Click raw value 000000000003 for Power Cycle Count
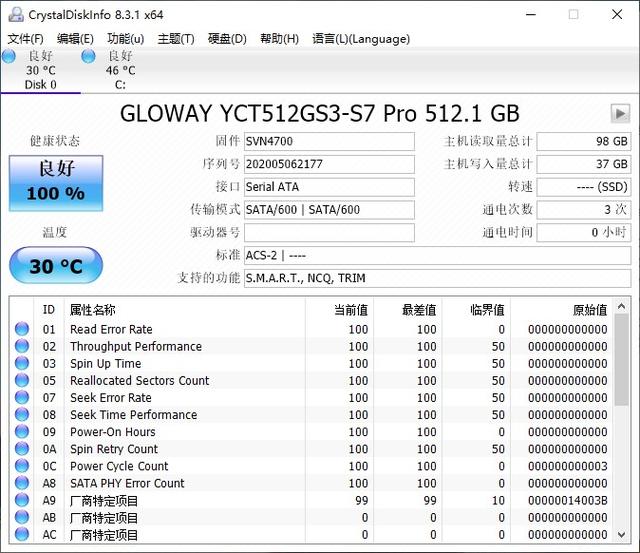 pyautogui.click(x=567, y=466)
